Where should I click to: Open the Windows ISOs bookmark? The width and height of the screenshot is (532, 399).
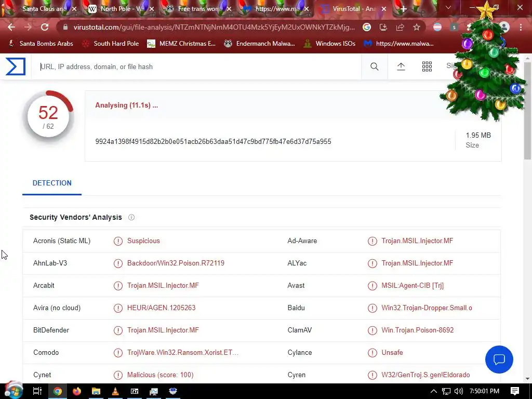tap(329, 44)
